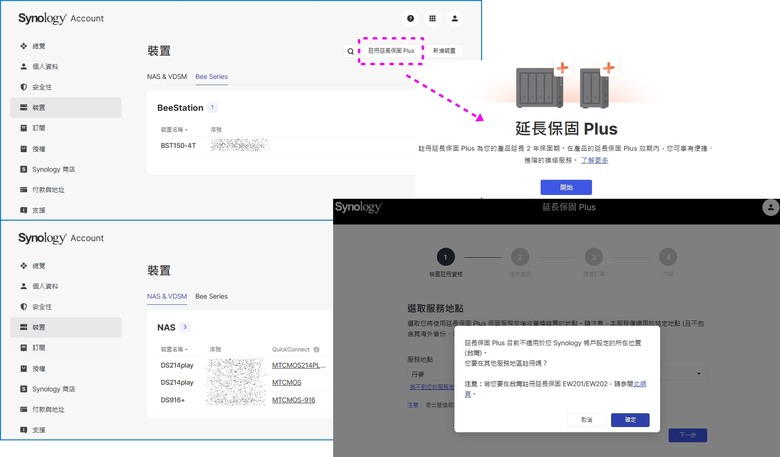Select the Bee Series tab above BeeStation card
The image size is (780, 457).
[211, 77]
